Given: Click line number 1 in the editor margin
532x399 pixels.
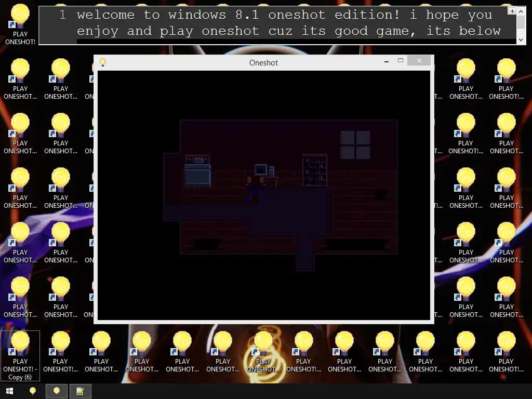Looking at the screenshot, I should (x=62, y=15).
